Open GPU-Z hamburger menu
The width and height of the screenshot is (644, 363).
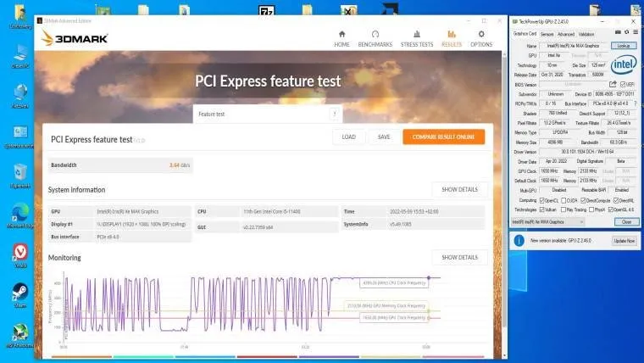point(636,32)
